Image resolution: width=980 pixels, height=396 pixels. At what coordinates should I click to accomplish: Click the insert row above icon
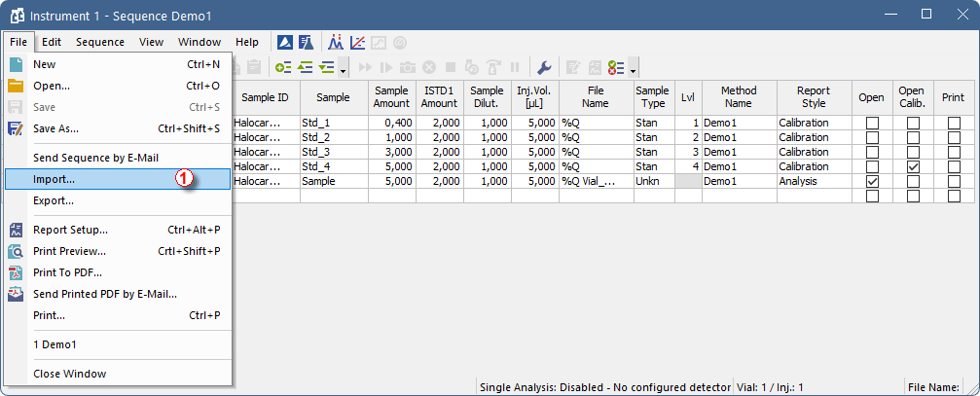click(305, 67)
